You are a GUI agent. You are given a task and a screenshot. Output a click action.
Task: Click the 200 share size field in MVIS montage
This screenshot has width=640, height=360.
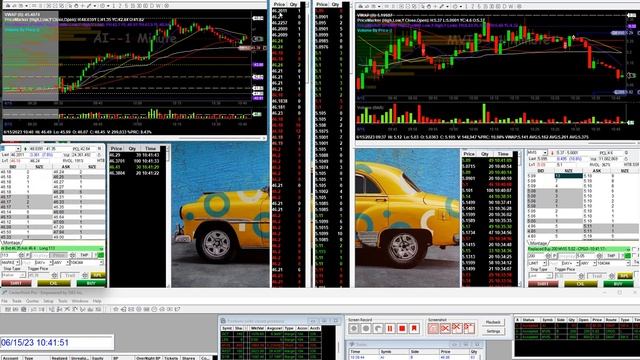click(537, 256)
